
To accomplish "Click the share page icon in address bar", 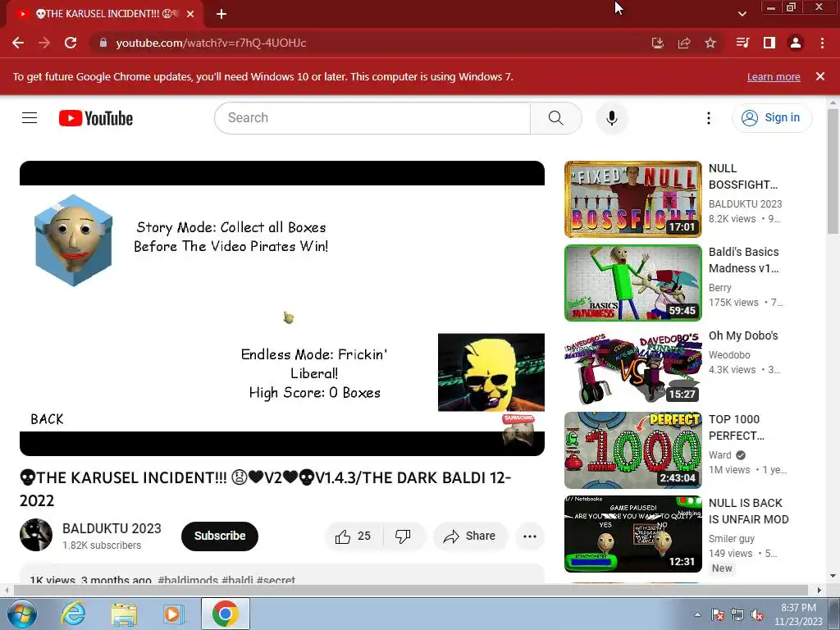I will coord(684,43).
